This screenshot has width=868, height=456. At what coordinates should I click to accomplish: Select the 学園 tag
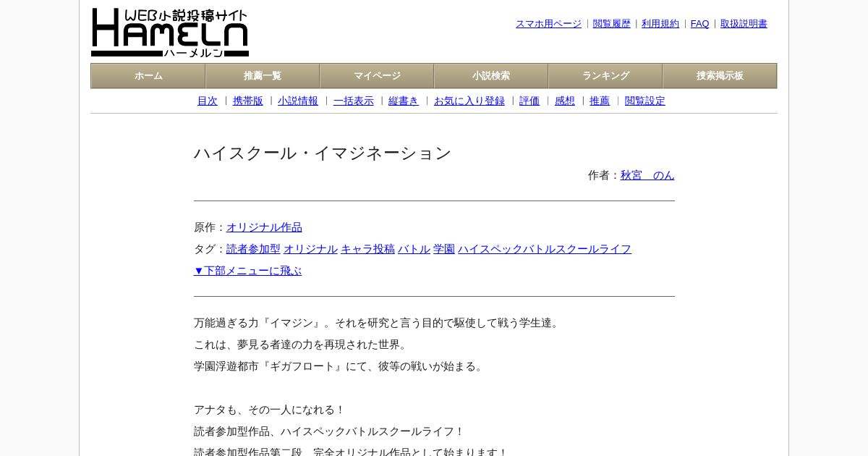[x=444, y=249]
